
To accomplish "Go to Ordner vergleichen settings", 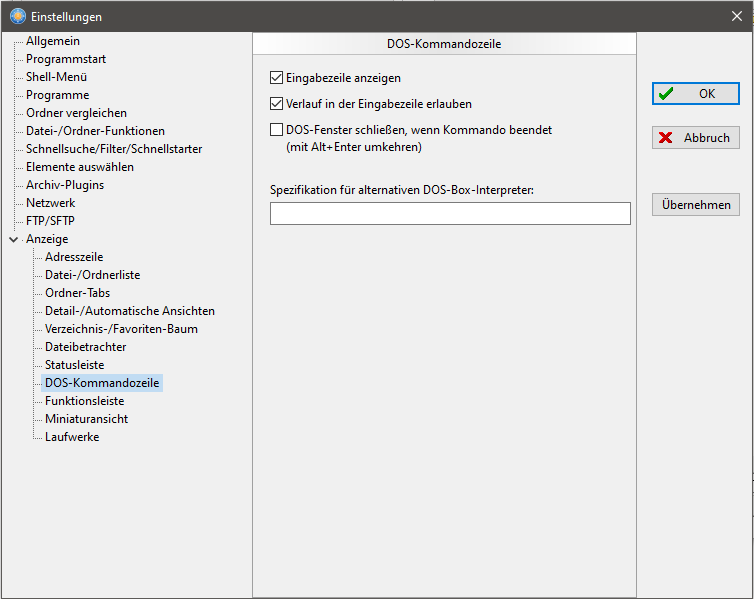I will coord(76,113).
